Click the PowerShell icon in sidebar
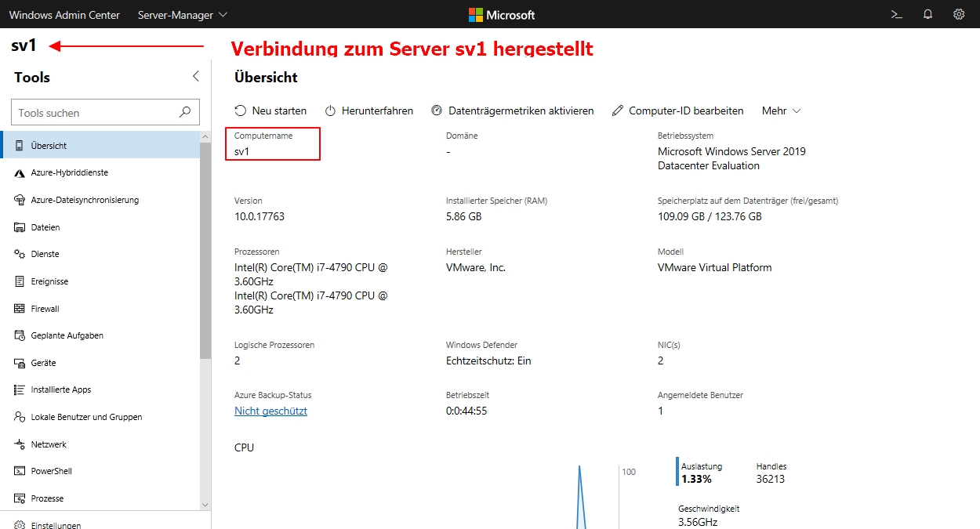The height and width of the screenshot is (529, 980). [20, 471]
